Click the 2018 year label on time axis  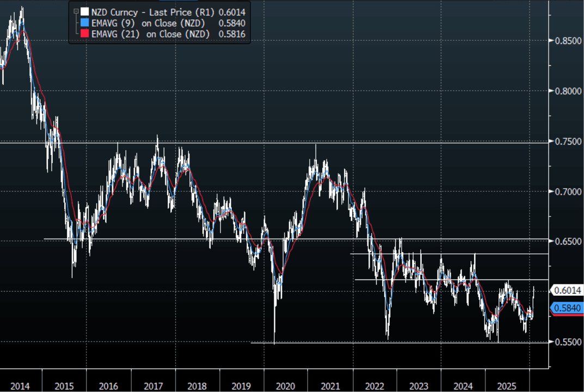(197, 386)
